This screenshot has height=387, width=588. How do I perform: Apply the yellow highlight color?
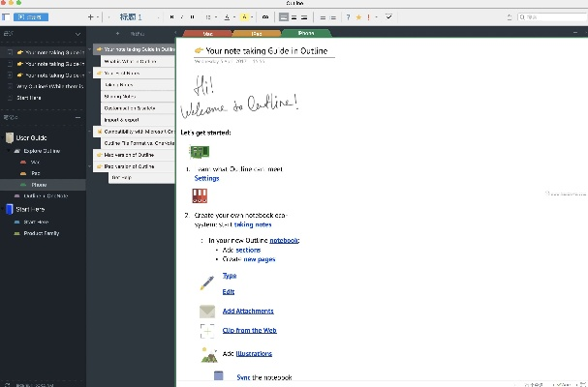244,17
